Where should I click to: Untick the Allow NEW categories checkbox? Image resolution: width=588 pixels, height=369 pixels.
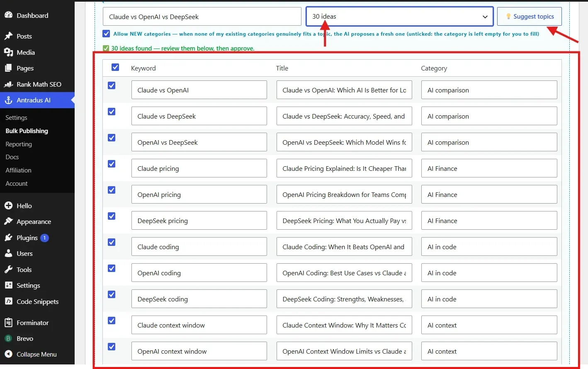[x=107, y=34]
